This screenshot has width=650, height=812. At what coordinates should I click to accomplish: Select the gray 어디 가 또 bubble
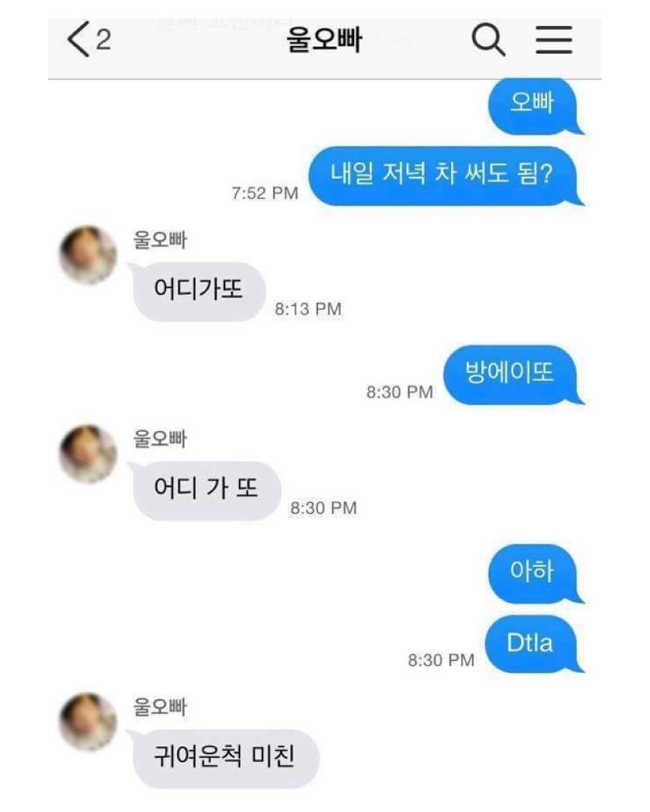tap(205, 490)
